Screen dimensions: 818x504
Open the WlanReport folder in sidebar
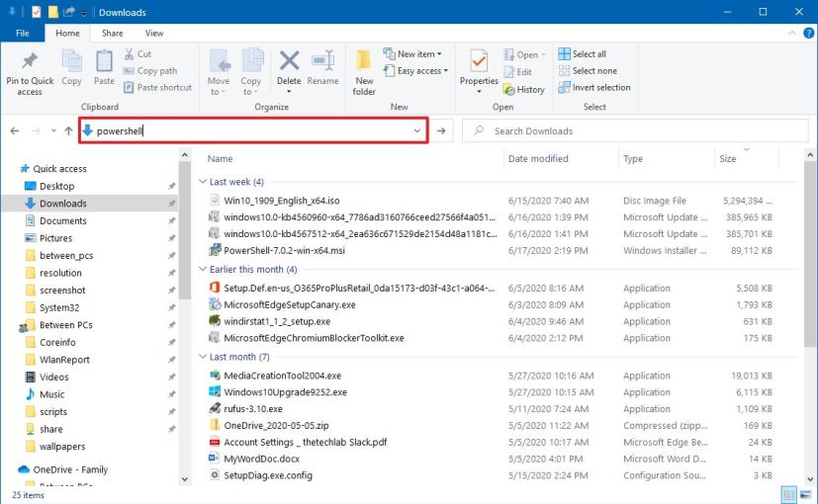[x=64, y=359]
